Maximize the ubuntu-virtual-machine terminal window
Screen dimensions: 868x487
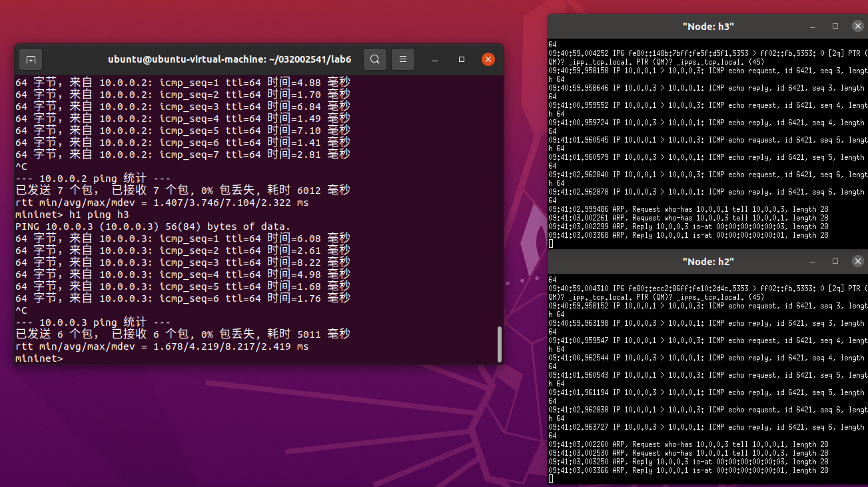coord(462,59)
